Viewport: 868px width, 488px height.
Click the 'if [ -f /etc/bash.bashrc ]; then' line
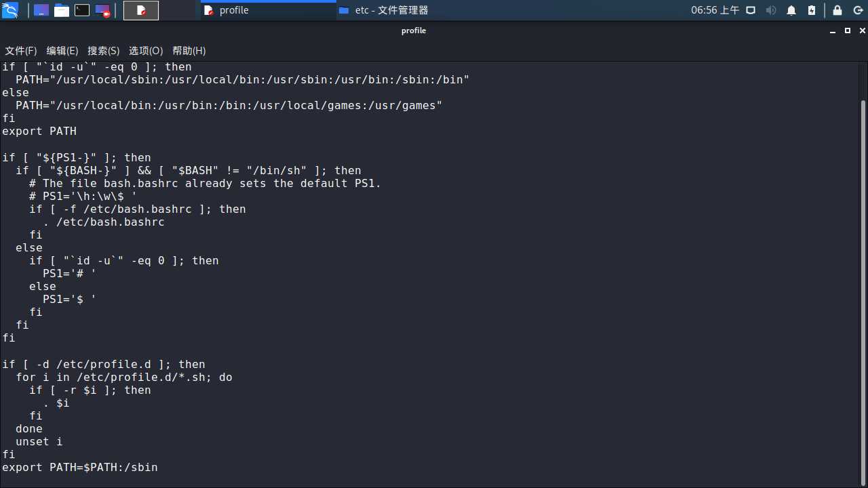(x=138, y=209)
